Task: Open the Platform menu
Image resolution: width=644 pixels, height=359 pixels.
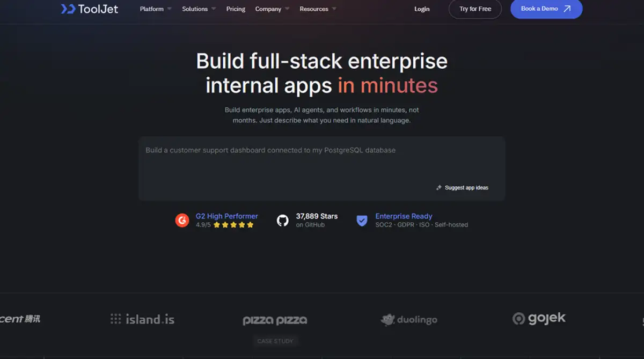Action: pyautogui.click(x=152, y=9)
